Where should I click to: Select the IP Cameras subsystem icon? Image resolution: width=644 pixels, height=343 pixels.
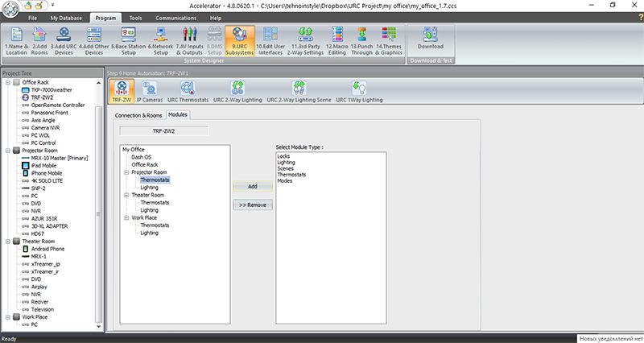pos(149,90)
